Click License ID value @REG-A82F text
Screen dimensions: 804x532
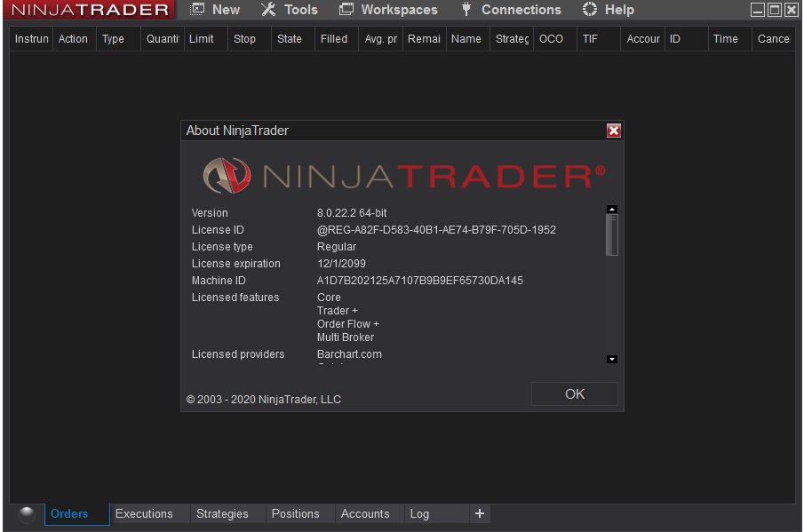[x=436, y=230]
